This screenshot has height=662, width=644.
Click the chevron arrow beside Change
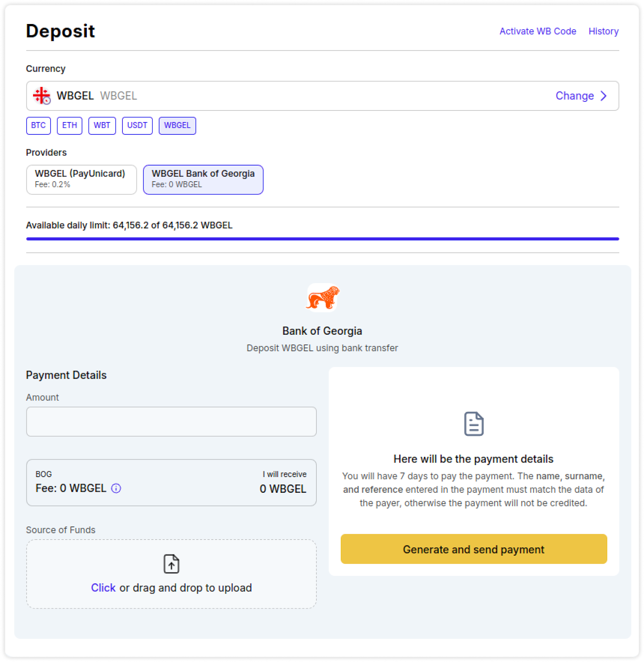[604, 96]
